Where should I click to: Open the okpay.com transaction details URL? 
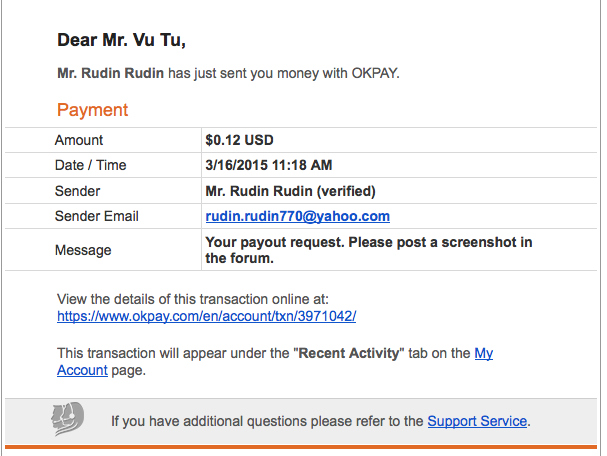207,316
